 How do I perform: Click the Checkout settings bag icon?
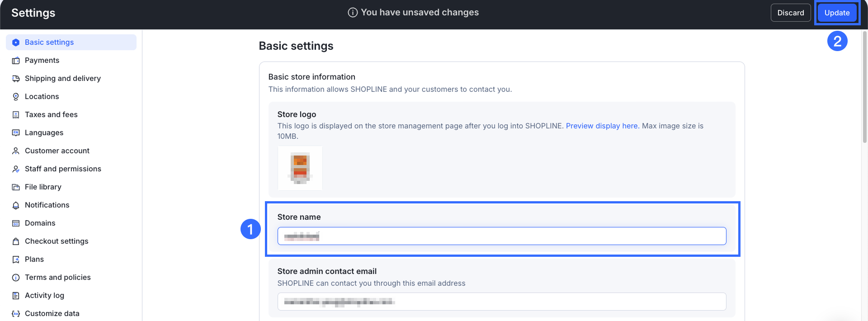pyautogui.click(x=16, y=241)
